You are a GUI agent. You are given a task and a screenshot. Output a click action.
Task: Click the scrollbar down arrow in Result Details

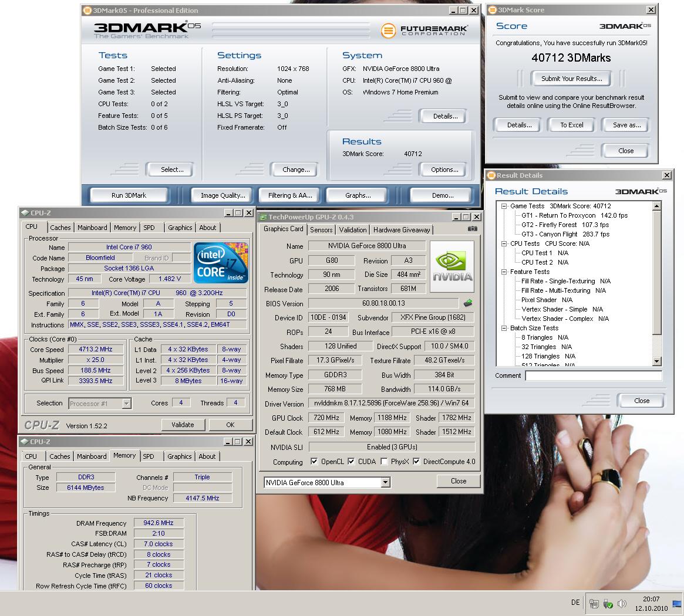[657, 361]
